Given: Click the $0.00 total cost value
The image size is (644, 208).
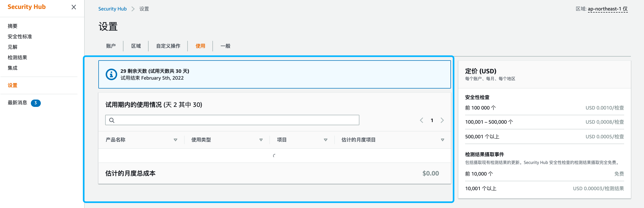Looking at the screenshot, I should point(431,173).
